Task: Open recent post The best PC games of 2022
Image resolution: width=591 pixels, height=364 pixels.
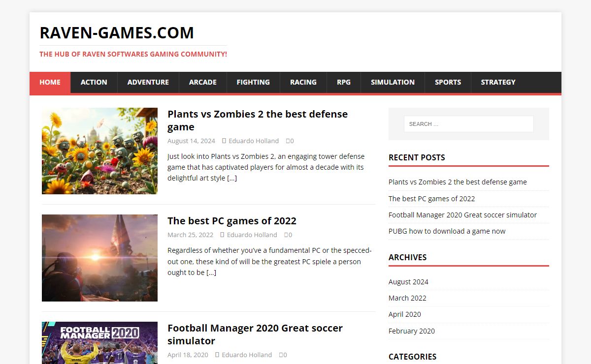Action: coord(432,199)
